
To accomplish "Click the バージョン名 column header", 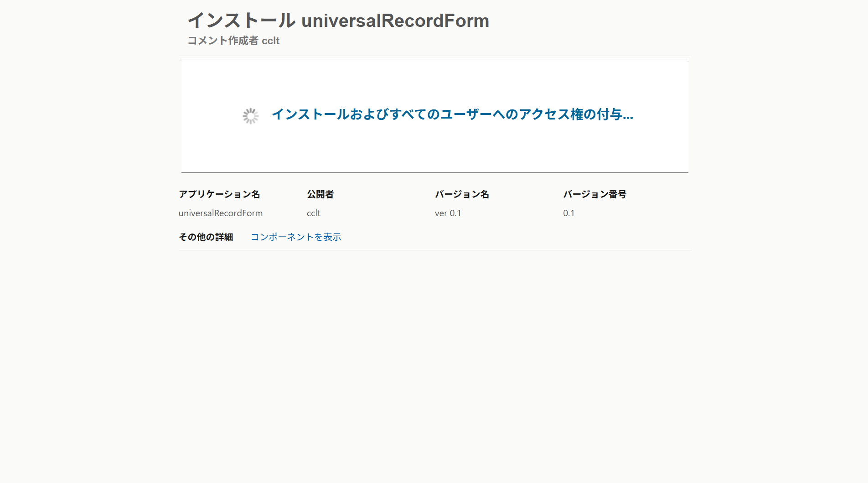I will pos(462,194).
